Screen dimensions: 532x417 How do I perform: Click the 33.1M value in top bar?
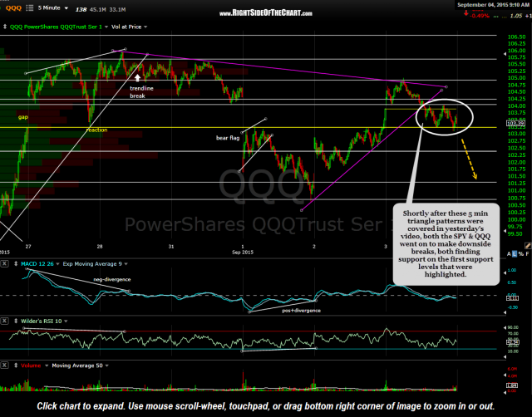pyautogui.click(x=117, y=9)
